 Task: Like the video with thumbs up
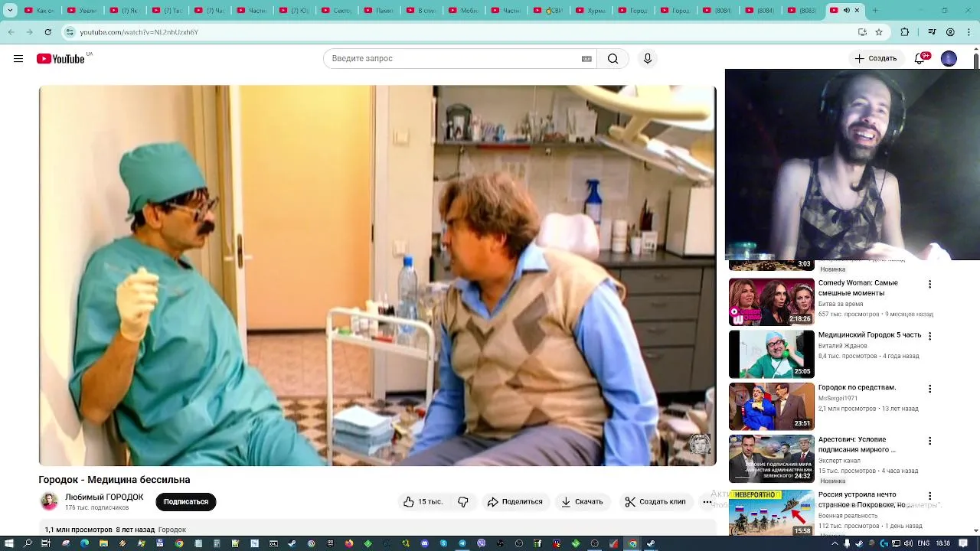pyautogui.click(x=423, y=502)
